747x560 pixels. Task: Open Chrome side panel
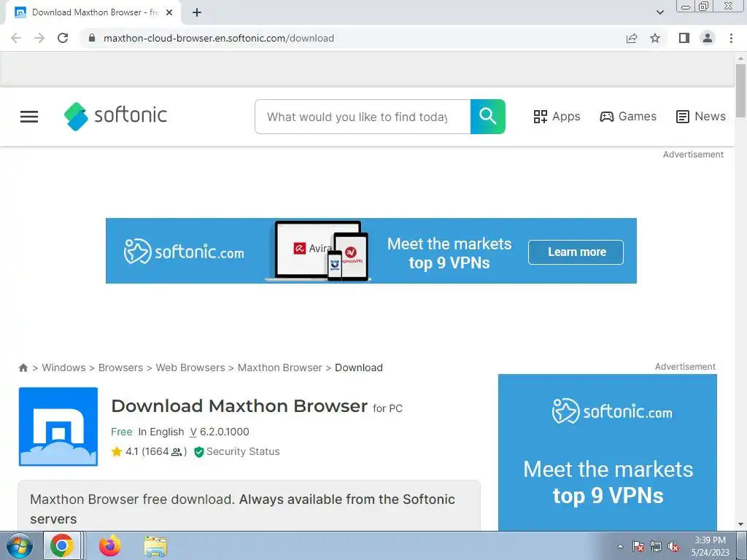pos(684,38)
